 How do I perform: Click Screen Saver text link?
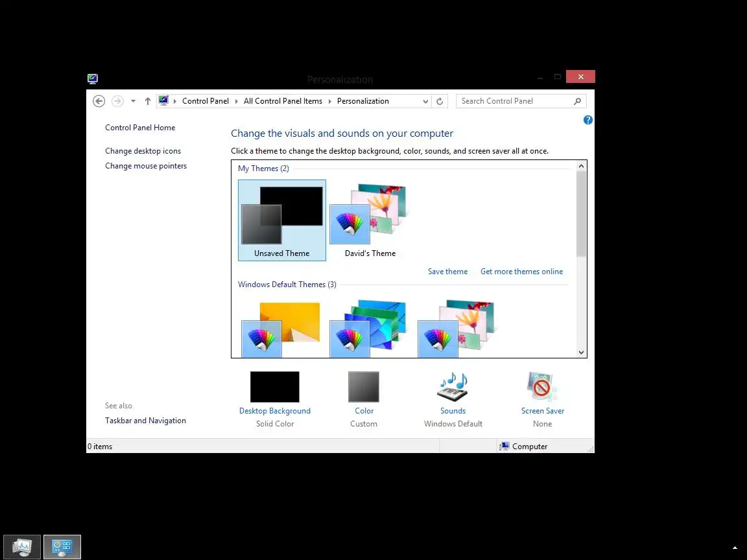pos(543,411)
